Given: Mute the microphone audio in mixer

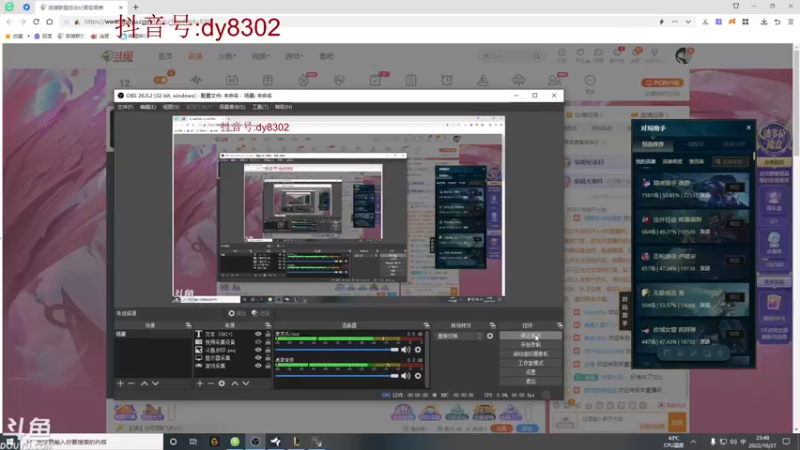Looking at the screenshot, I should click(x=406, y=349).
